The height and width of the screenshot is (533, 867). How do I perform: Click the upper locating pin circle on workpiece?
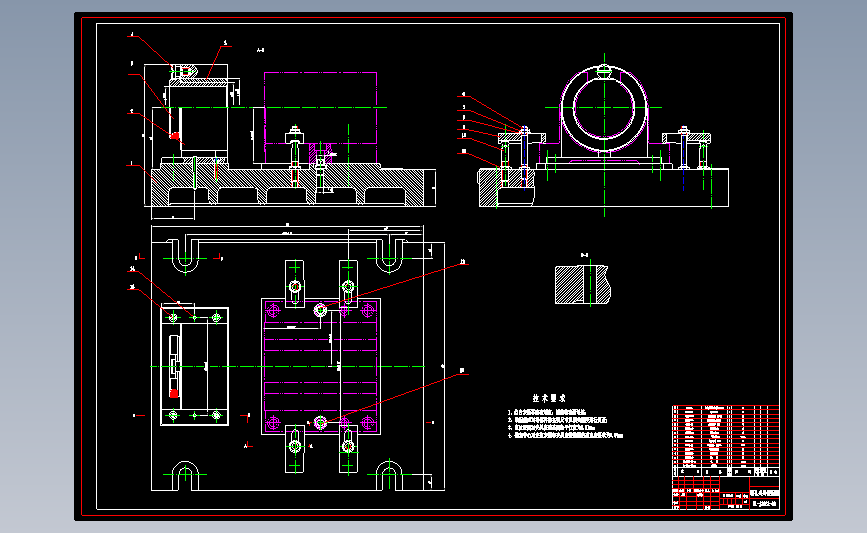click(320, 310)
